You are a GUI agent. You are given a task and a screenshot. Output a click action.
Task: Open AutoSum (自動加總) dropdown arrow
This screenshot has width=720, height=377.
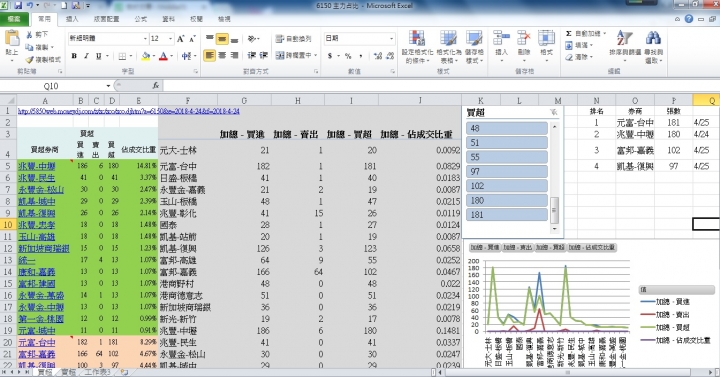coord(604,34)
